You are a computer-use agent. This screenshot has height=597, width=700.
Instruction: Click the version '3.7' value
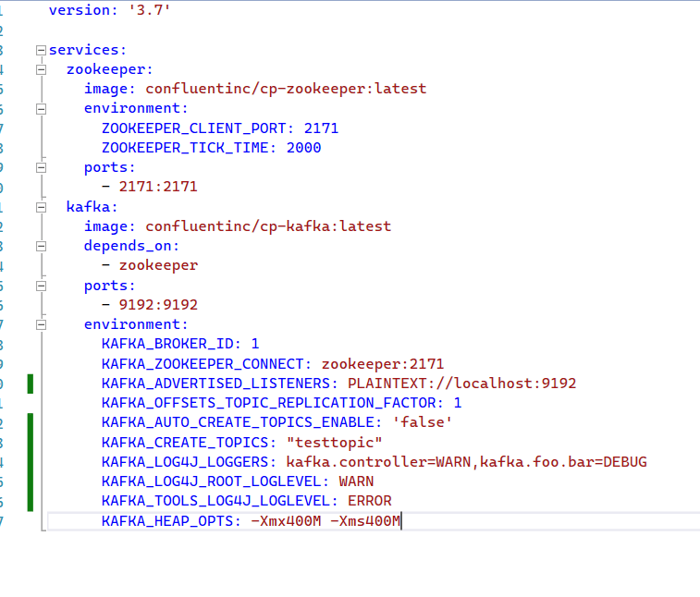pyautogui.click(x=150, y=10)
